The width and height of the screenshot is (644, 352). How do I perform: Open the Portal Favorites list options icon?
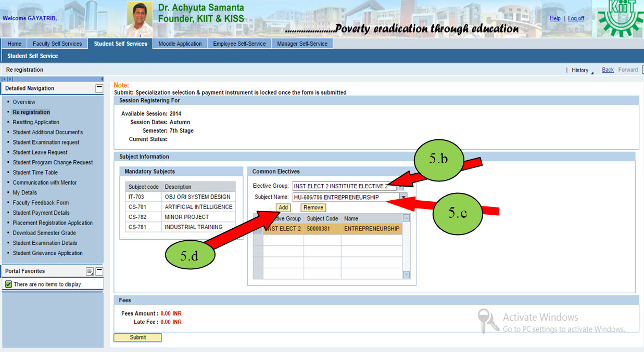(x=89, y=271)
